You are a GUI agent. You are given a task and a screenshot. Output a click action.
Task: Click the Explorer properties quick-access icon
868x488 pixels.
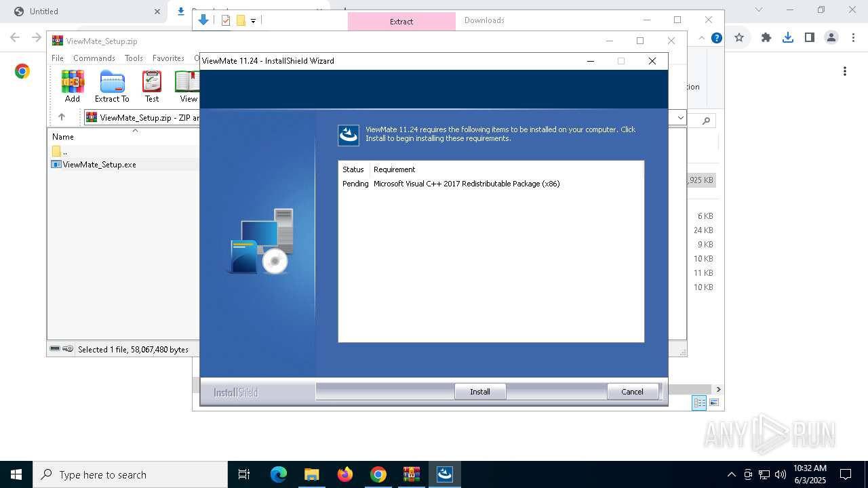click(x=226, y=20)
